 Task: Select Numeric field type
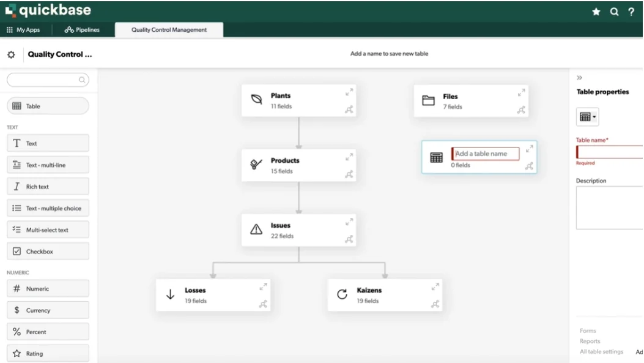48,288
